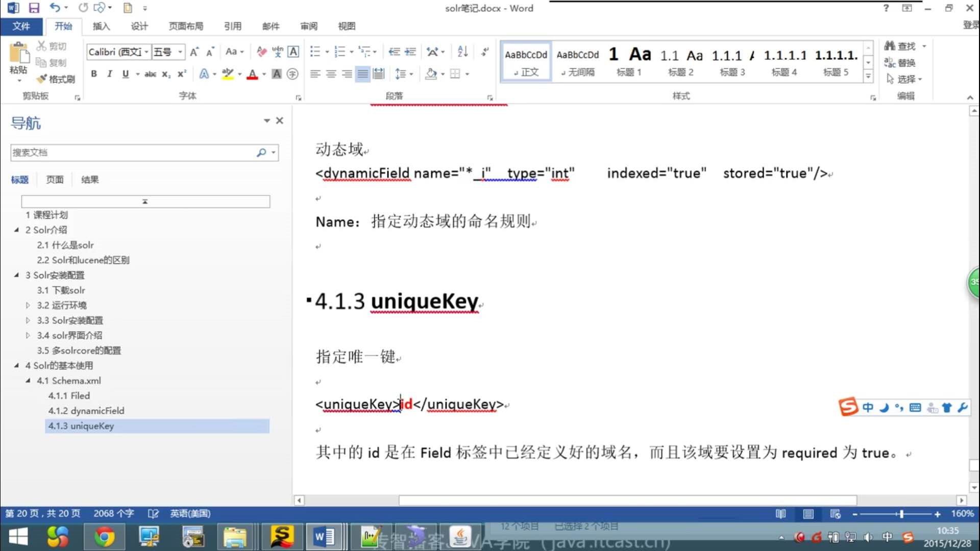Image resolution: width=980 pixels, height=551 pixels.
Task: Toggle strikethrough formatting
Action: pos(150,74)
